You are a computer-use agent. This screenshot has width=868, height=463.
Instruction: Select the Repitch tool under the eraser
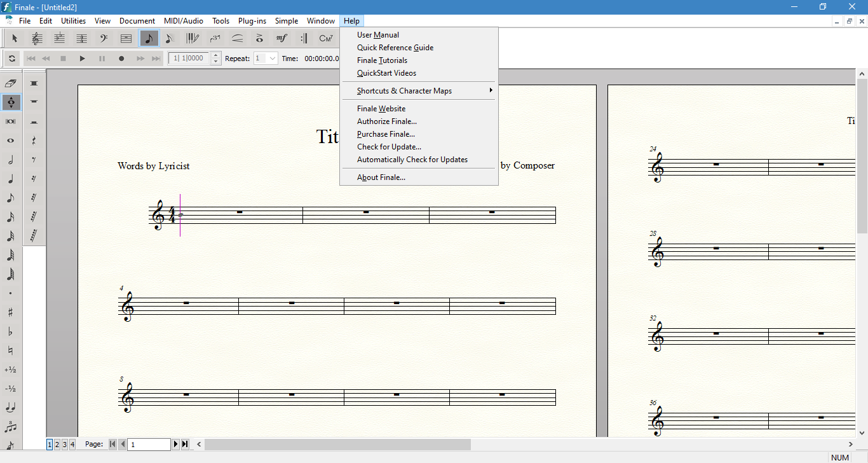[x=11, y=102]
